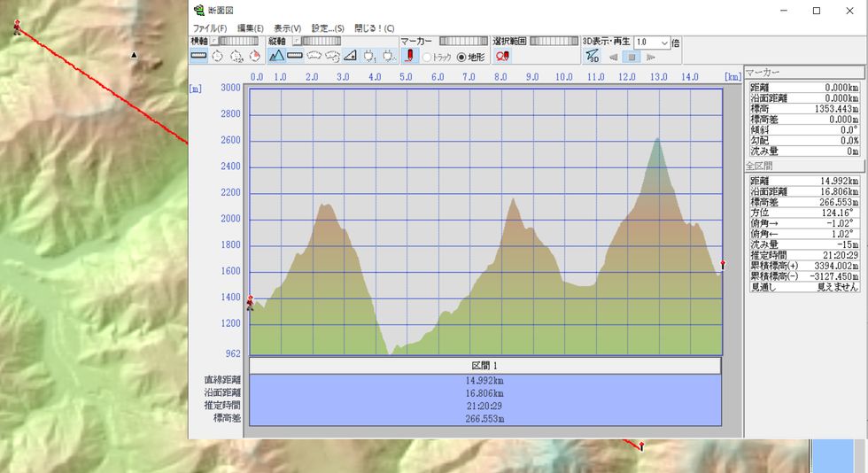
Task: Click the 閉じる！(C) menu button
Action: 374,28
